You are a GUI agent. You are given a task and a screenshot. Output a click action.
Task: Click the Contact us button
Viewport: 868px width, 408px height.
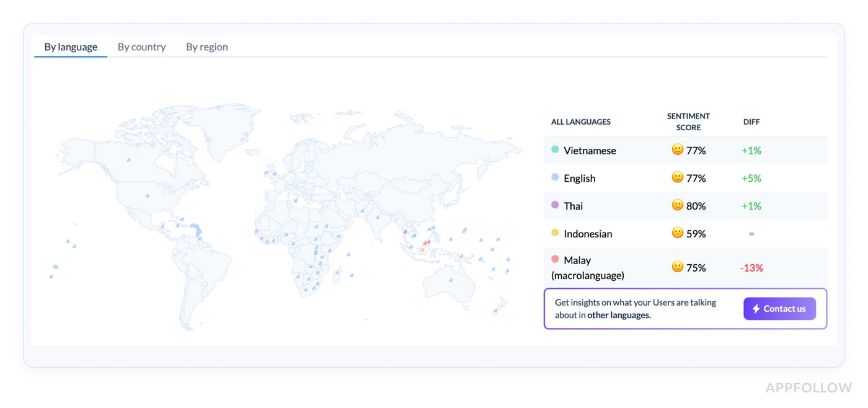(780, 308)
